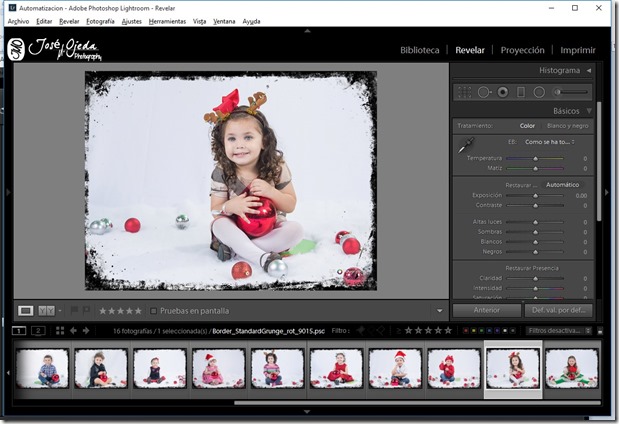Click the Automático tone button
Screen dimensions: 619x424
pos(563,184)
